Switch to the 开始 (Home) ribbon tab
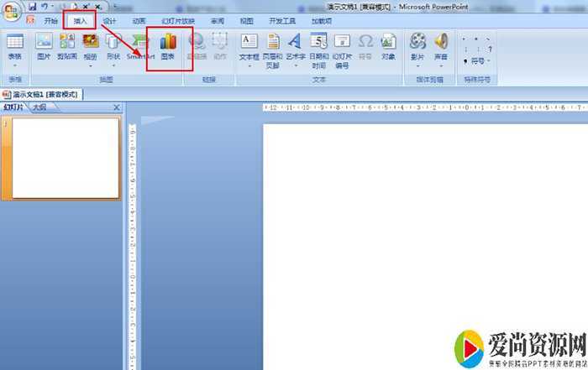588x370 pixels. coord(51,21)
